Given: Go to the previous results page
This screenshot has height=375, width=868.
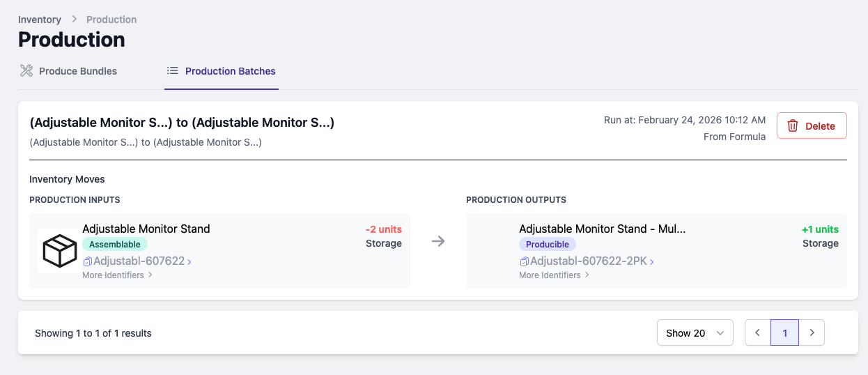Looking at the screenshot, I should click(x=757, y=333).
